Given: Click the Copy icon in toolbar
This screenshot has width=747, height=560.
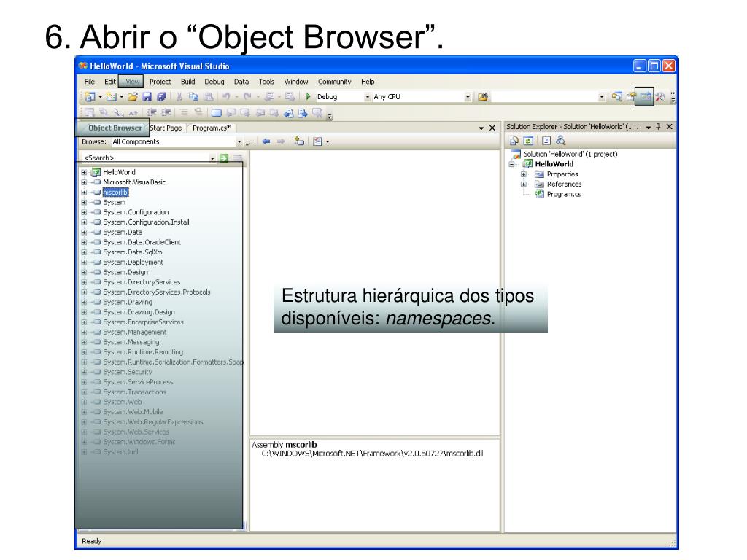Looking at the screenshot, I should click(193, 97).
